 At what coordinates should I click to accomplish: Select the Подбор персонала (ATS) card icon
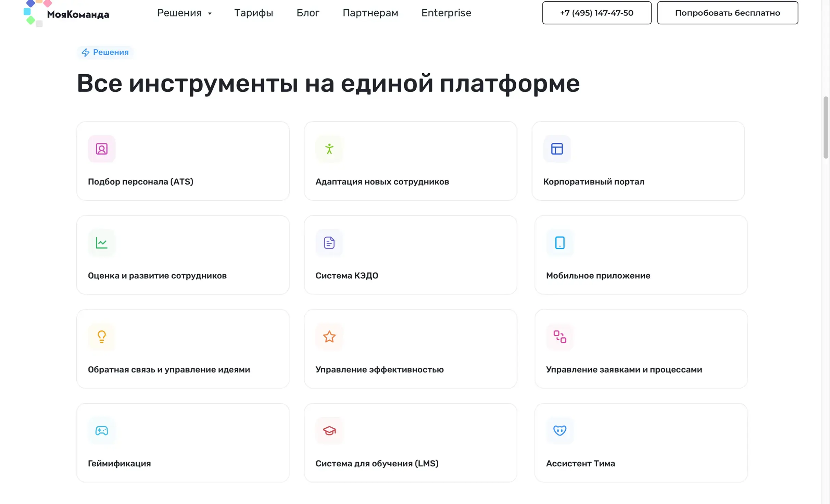pyautogui.click(x=101, y=149)
